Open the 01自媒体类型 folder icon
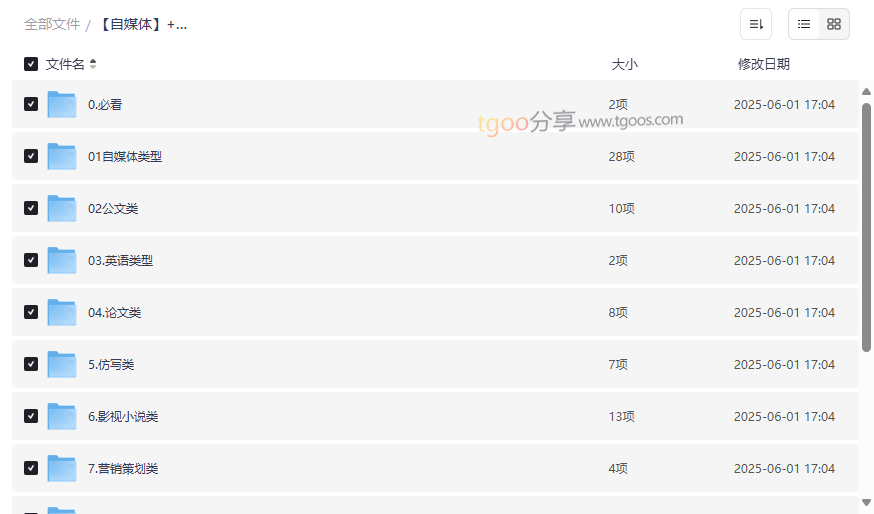The width and height of the screenshot is (874, 514). tap(62, 156)
